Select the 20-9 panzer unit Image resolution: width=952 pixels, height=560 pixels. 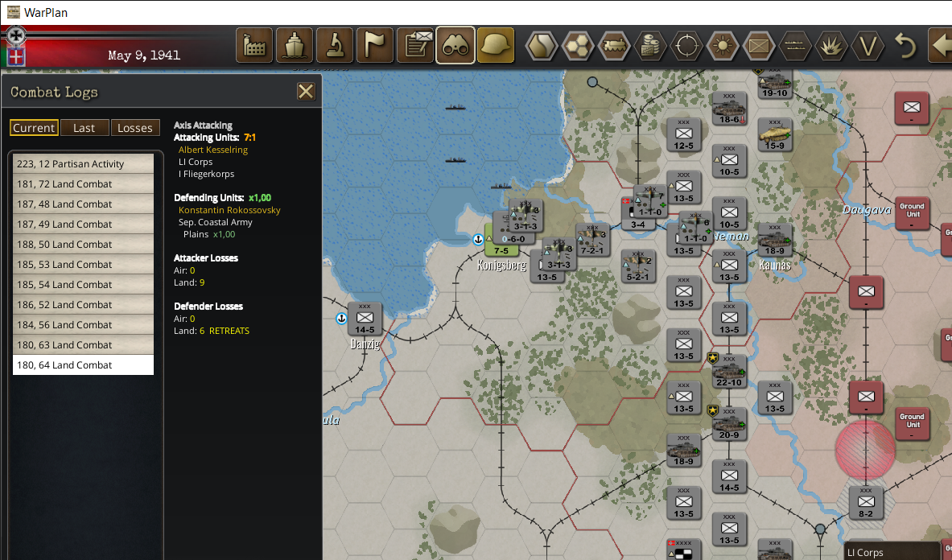pos(729,424)
